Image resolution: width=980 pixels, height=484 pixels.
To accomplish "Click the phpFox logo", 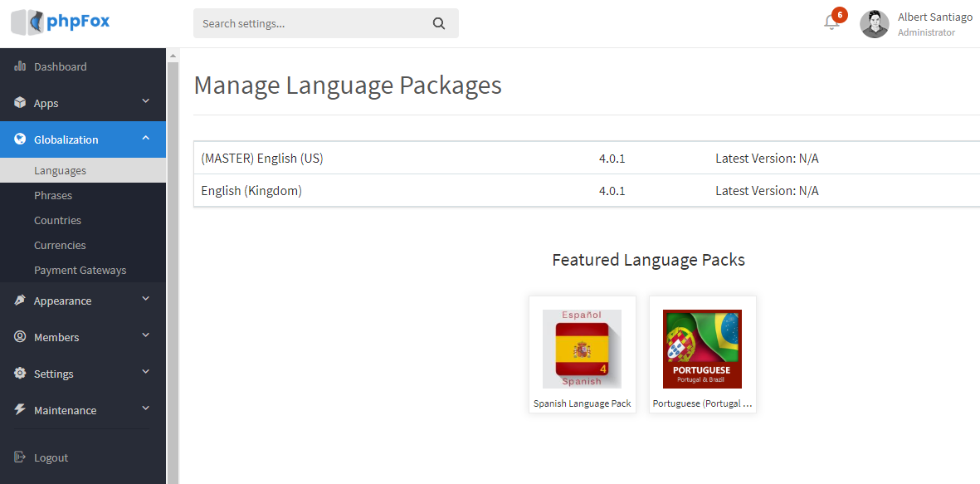I will point(61,22).
